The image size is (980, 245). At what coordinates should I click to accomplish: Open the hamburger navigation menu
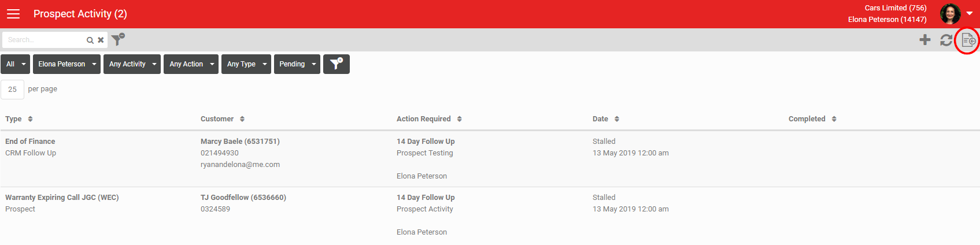[13, 14]
